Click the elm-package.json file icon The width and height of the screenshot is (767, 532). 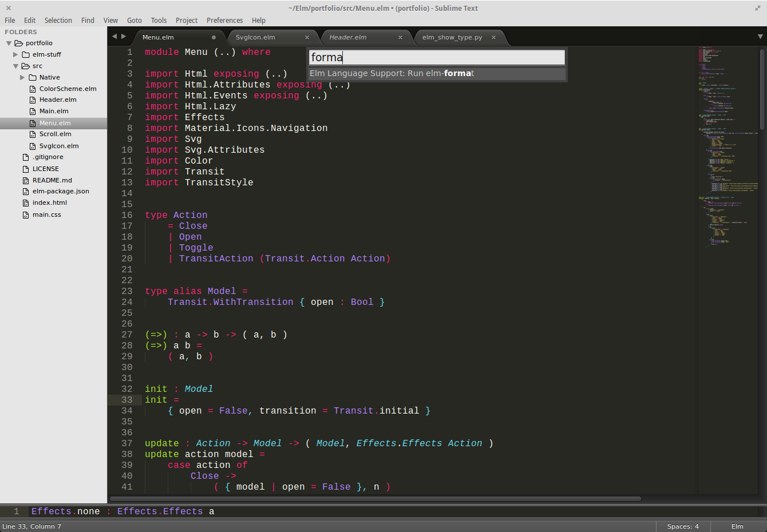26,191
